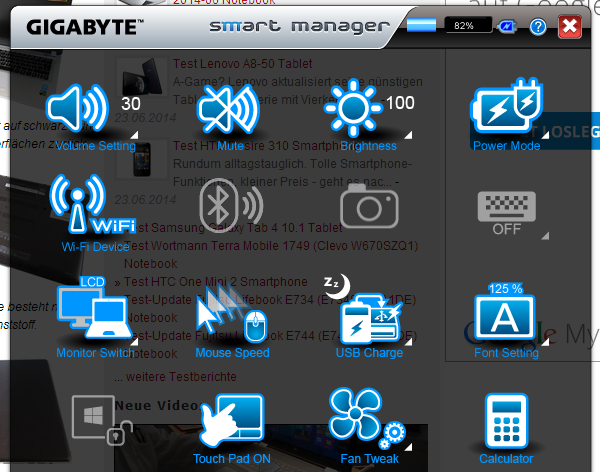The image size is (600, 472).
Task: Open weitere Testberichte link in background page
Action: [x=181, y=377]
